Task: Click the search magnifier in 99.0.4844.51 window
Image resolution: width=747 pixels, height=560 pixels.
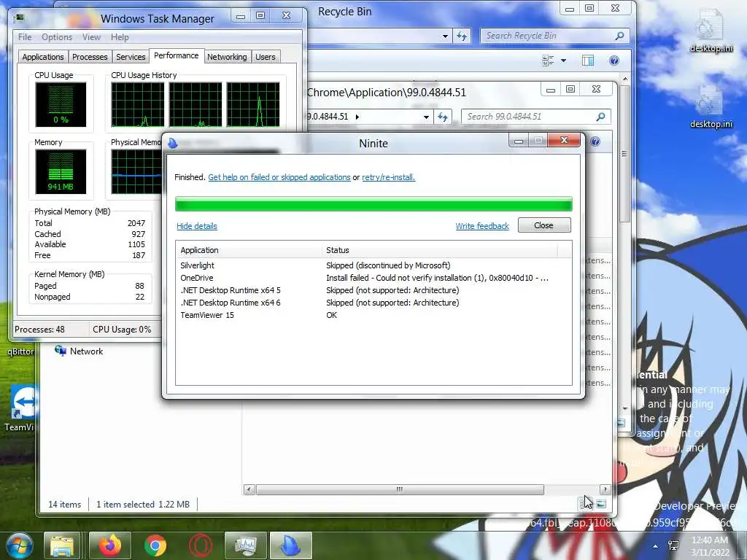Action: 600,117
